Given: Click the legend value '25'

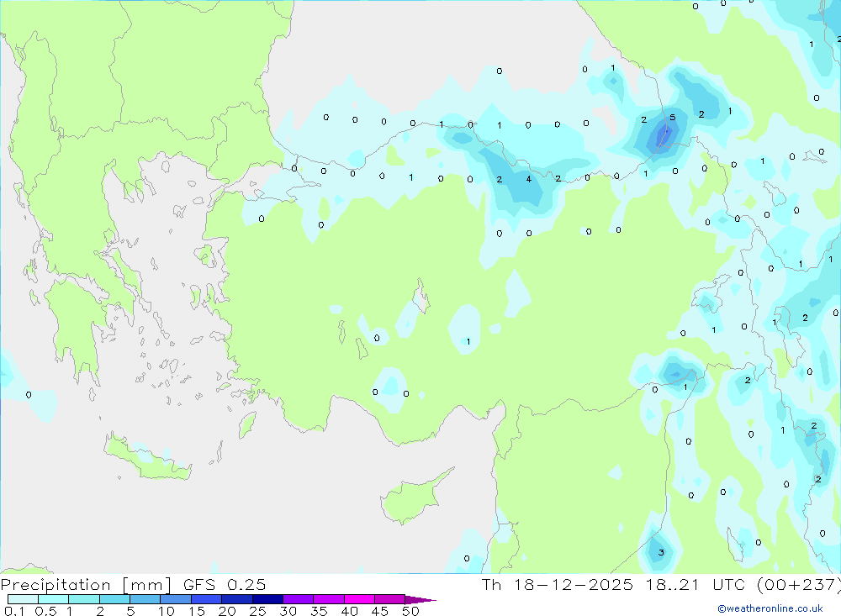Looking at the screenshot, I should click(x=257, y=611).
